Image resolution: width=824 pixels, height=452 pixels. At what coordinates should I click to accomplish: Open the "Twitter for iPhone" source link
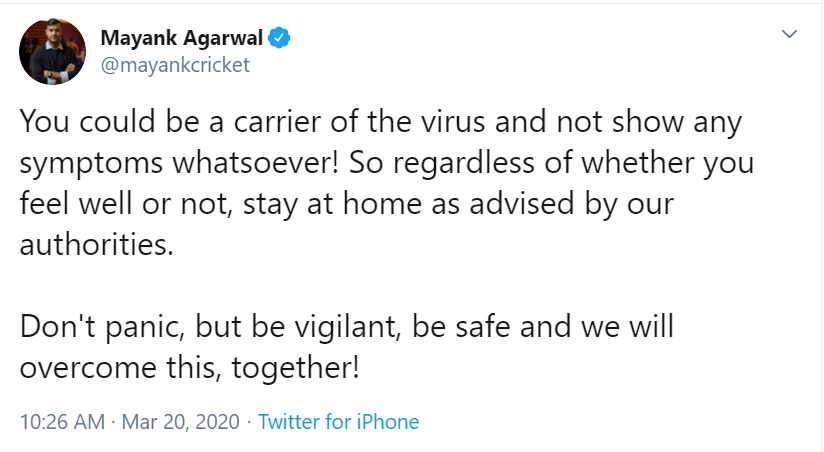coord(338,421)
